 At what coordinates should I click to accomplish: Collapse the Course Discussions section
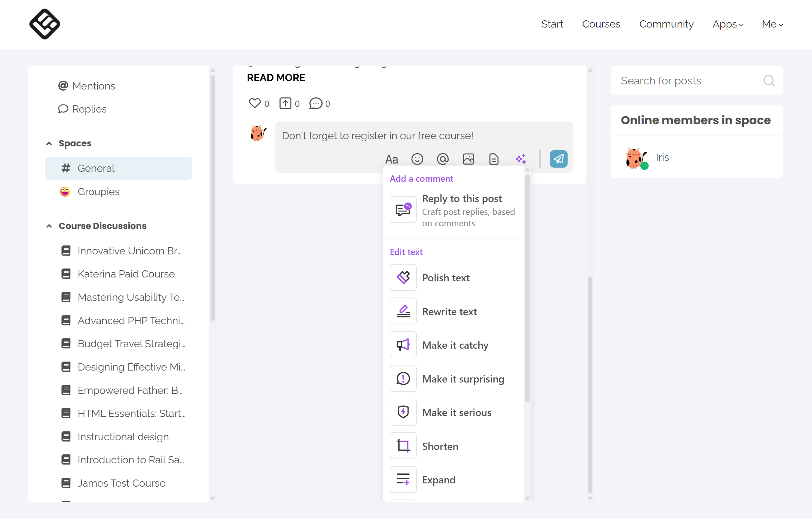coord(49,226)
